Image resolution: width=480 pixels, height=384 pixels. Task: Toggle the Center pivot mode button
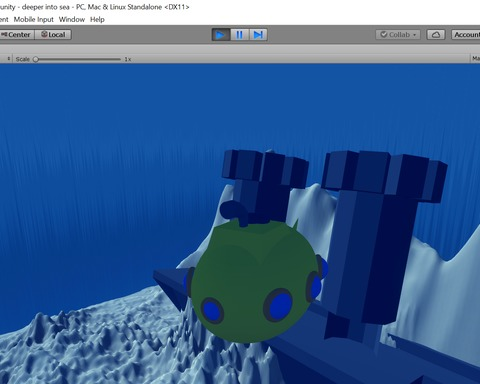17,35
